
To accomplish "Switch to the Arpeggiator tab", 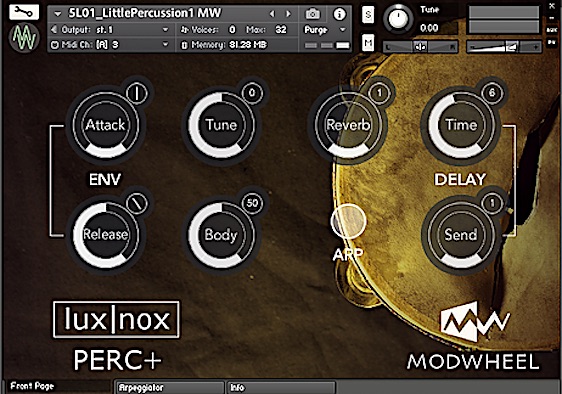I will (169, 388).
